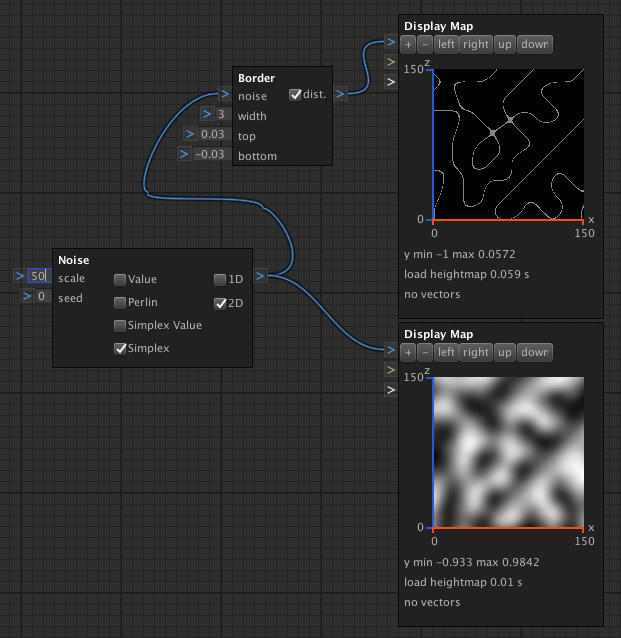The image size is (621, 638).
Task: Pan top Display Map right
Action: point(475,44)
